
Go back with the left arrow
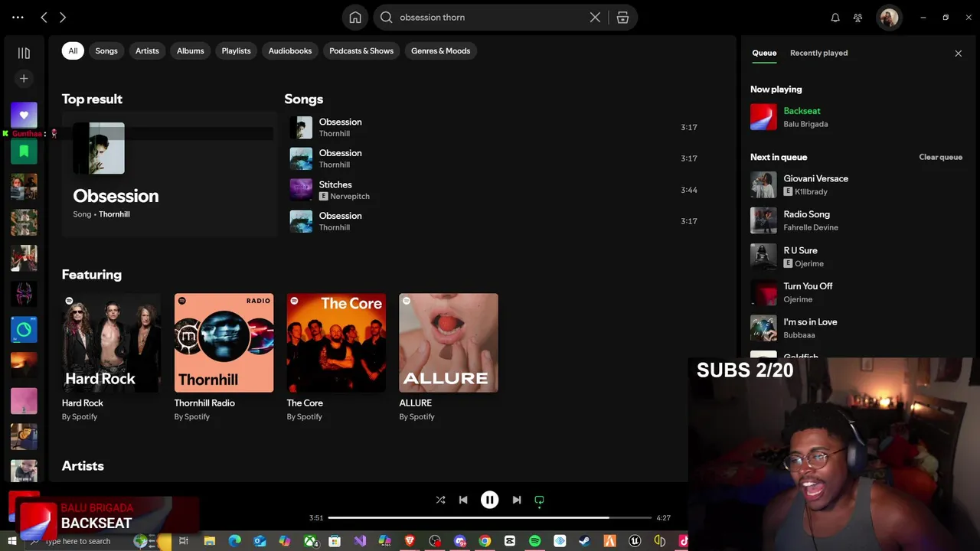44,17
